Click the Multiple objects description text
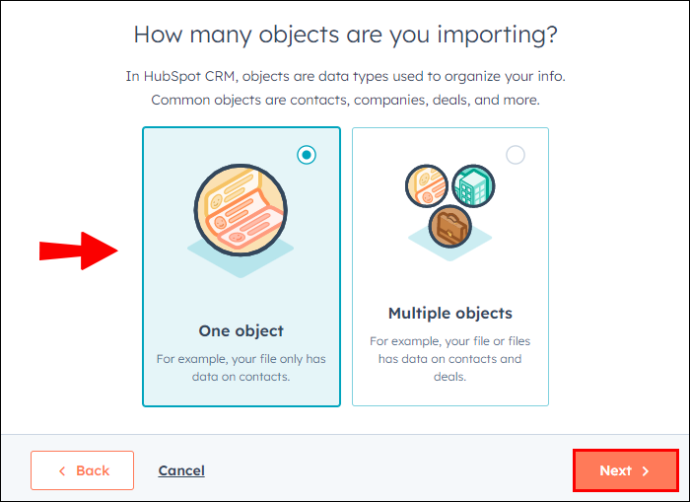Image resolution: width=690 pixels, height=502 pixels. [450, 359]
